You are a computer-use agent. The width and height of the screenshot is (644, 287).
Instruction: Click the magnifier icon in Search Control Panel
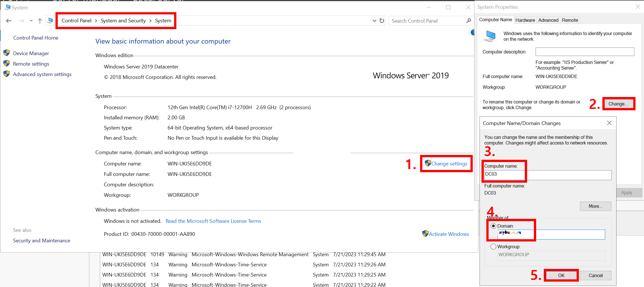[x=468, y=21]
